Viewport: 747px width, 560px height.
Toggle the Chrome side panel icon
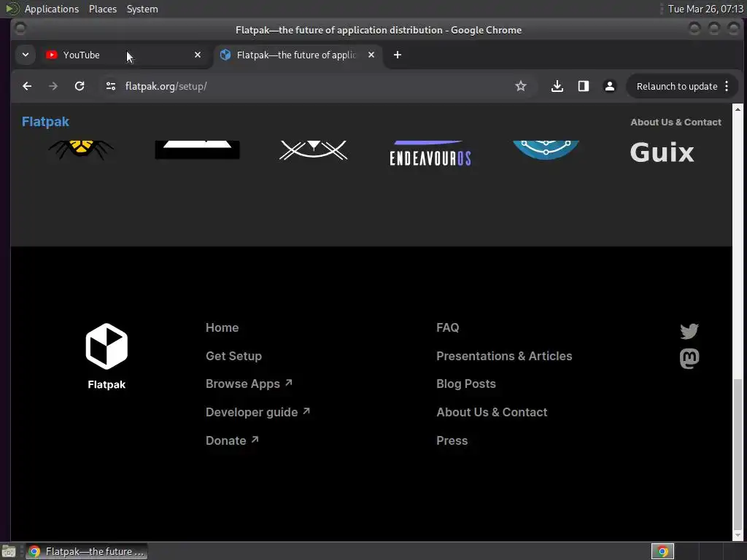(583, 86)
